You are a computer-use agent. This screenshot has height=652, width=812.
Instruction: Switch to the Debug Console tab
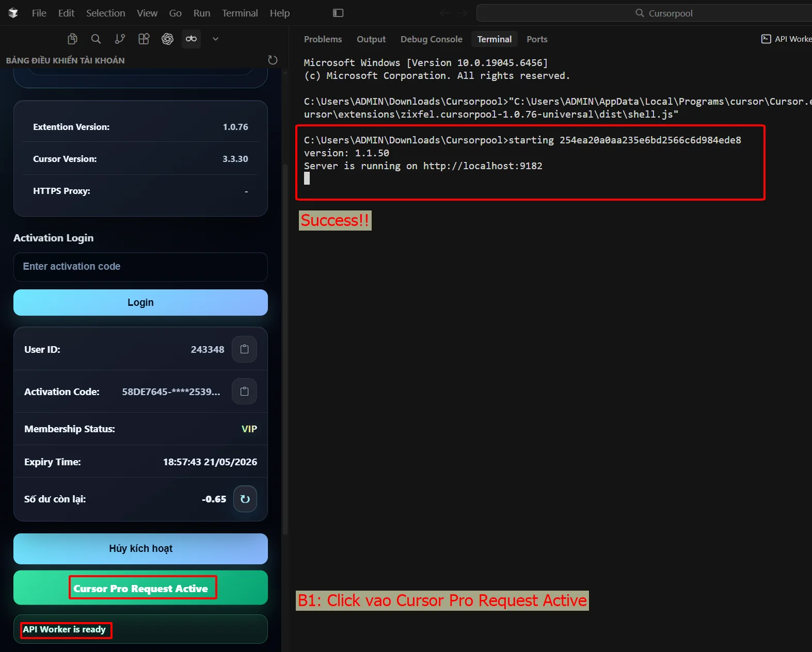pos(432,39)
